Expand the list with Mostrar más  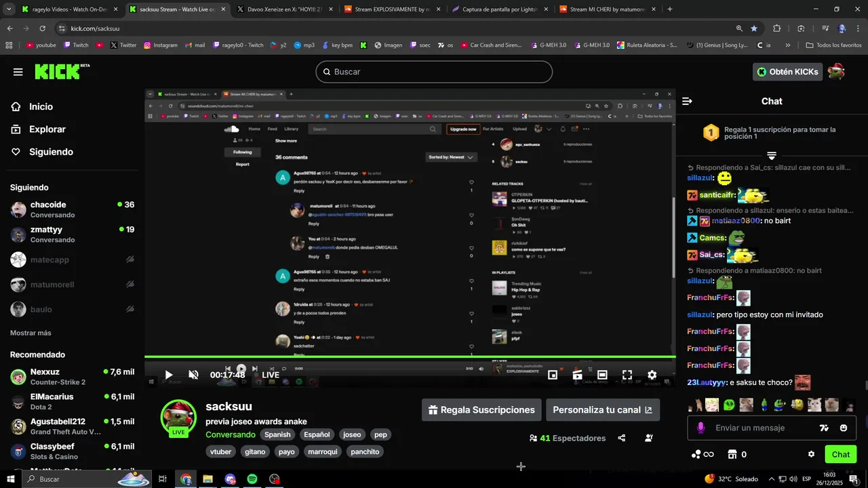[31, 333]
